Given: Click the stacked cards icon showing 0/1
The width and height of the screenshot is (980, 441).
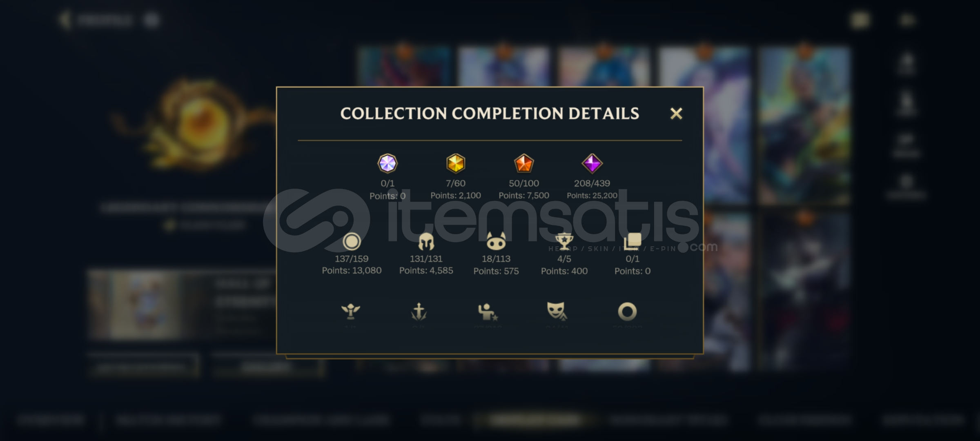Looking at the screenshot, I should point(633,241).
